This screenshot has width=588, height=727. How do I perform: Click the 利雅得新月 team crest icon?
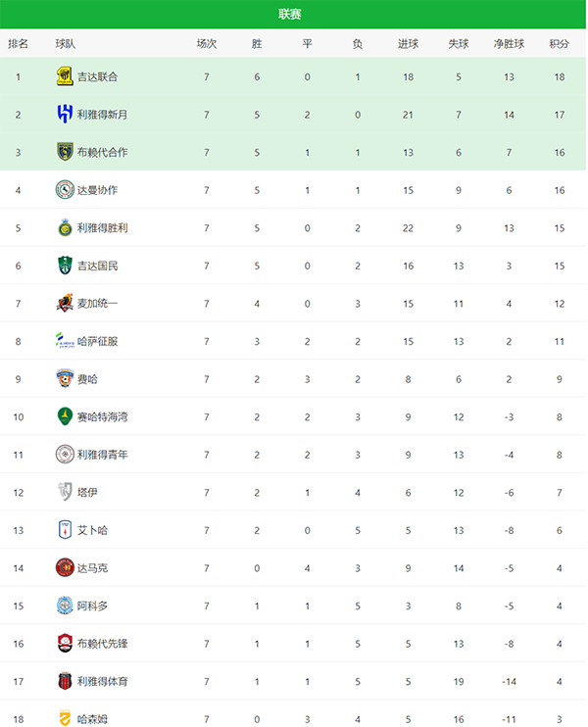pos(65,115)
